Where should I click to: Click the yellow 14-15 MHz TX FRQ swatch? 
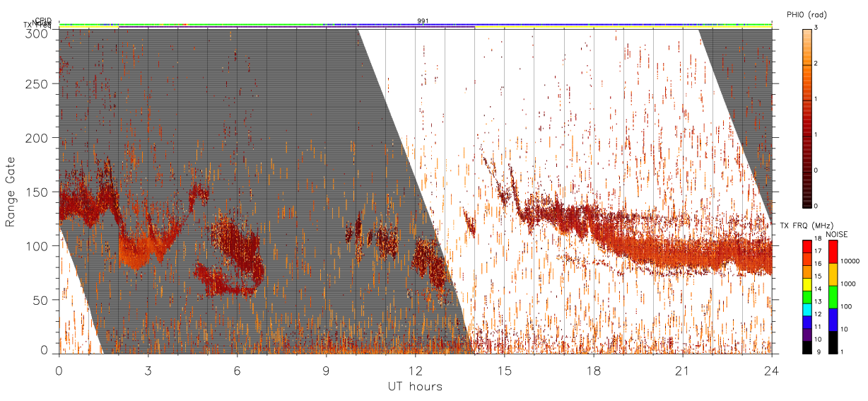pyautogui.click(x=807, y=283)
